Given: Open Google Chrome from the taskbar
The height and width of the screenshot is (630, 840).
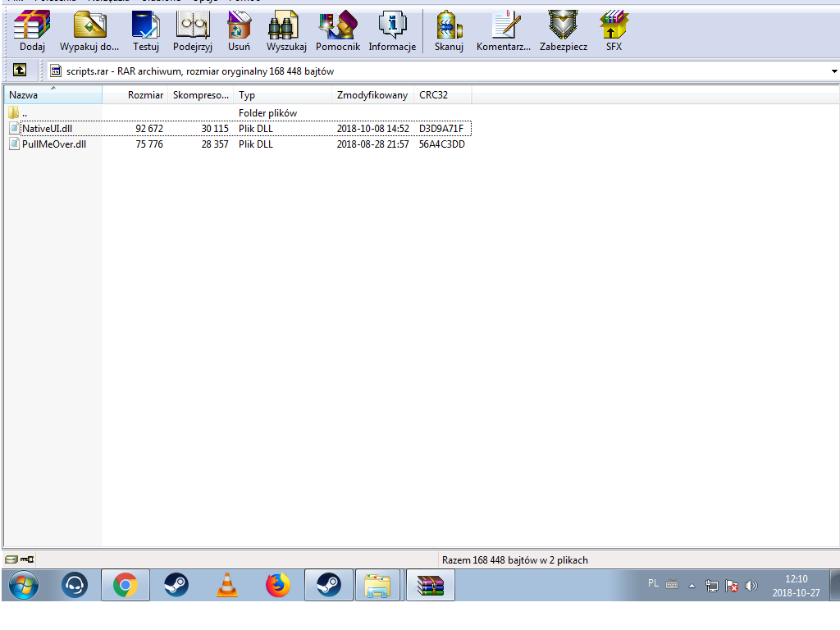Looking at the screenshot, I should coord(126,585).
